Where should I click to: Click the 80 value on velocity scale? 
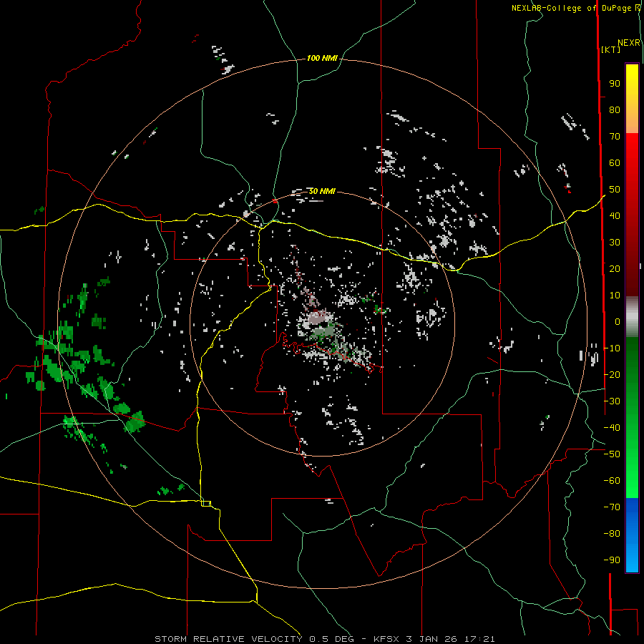pyautogui.click(x=615, y=110)
